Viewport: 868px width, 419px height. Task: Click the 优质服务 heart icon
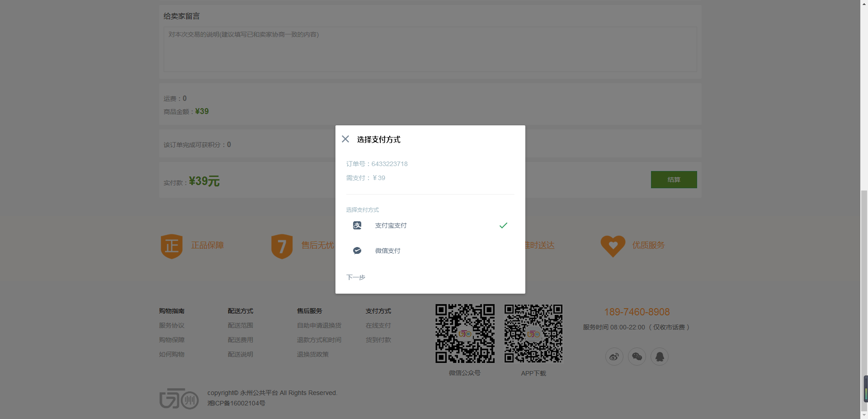(x=613, y=246)
